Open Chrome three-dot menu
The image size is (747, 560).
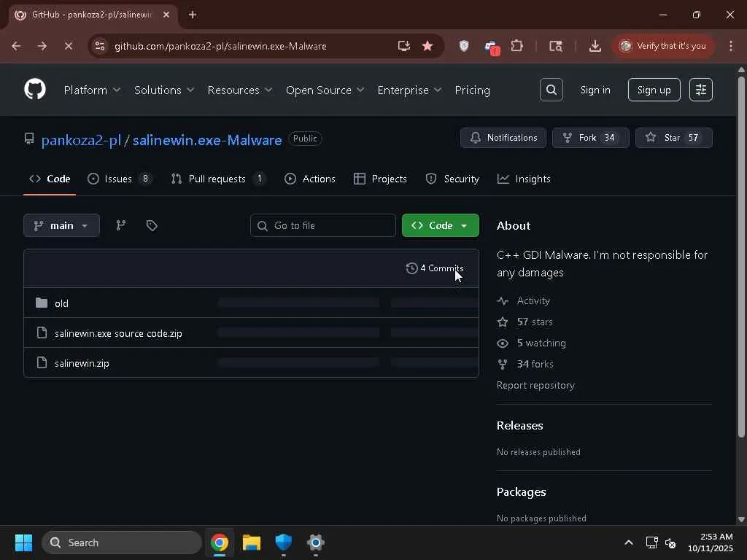pos(731,46)
